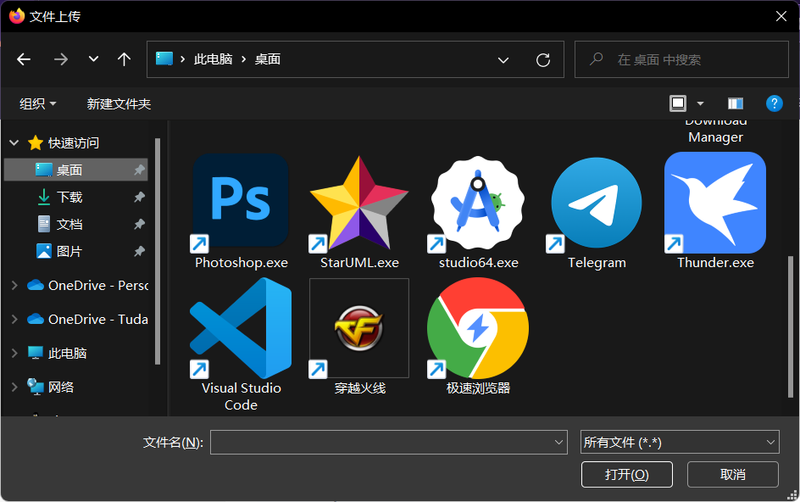Open the 文件名 combo box dropdown
This screenshot has width=800, height=502.
click(559, 442)
